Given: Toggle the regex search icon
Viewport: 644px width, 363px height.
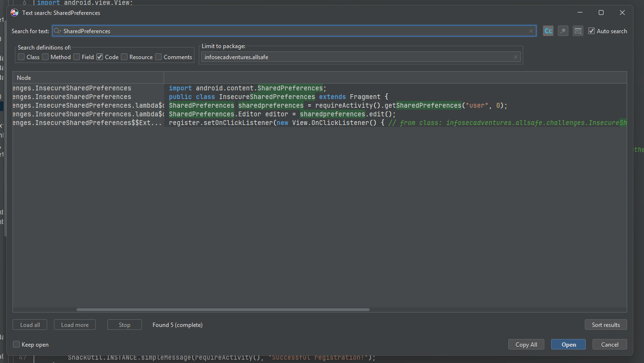Looking at the screenshot, I should pyautogui.click(x=563, y=31).
